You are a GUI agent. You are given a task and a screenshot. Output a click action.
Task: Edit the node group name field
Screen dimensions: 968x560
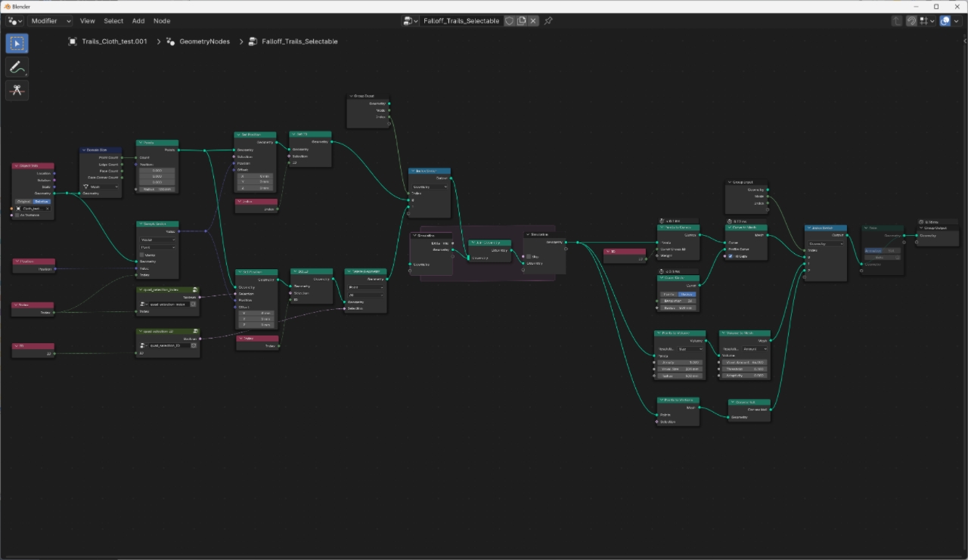point(461,21)
